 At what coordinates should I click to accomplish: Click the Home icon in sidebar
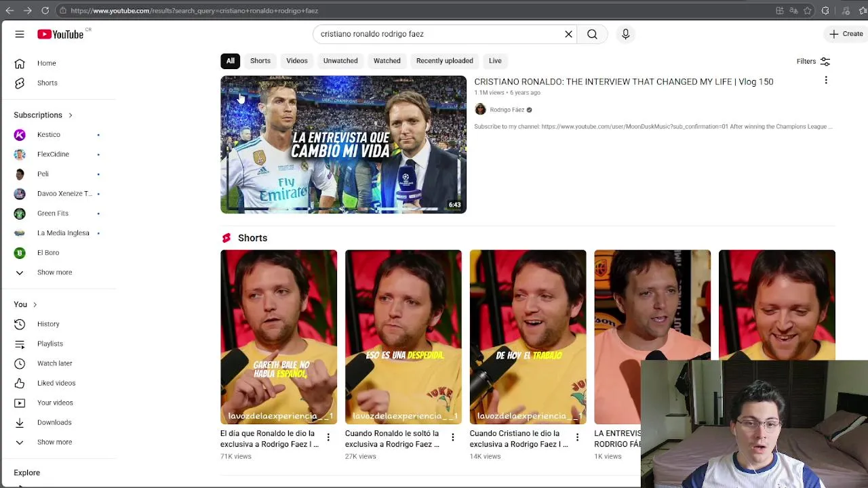[x=20, y=63]
